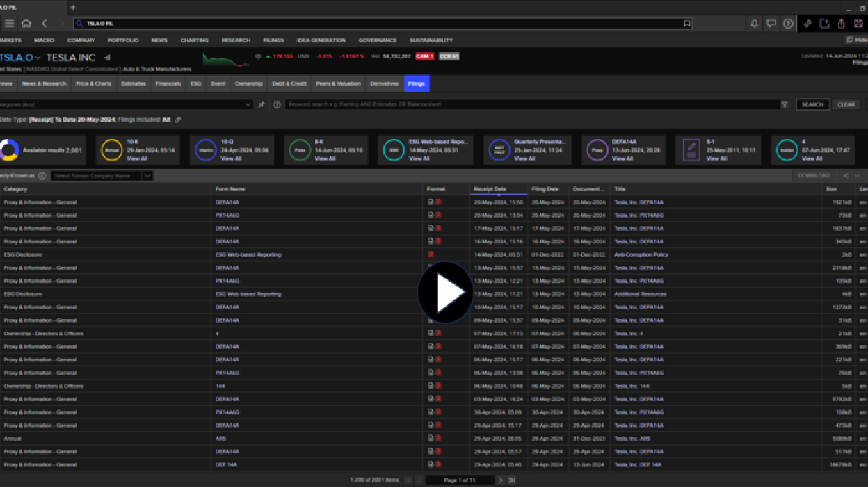Switch to the Financials tab
This screenshot has width=868, height=488.
coord(168,83)
